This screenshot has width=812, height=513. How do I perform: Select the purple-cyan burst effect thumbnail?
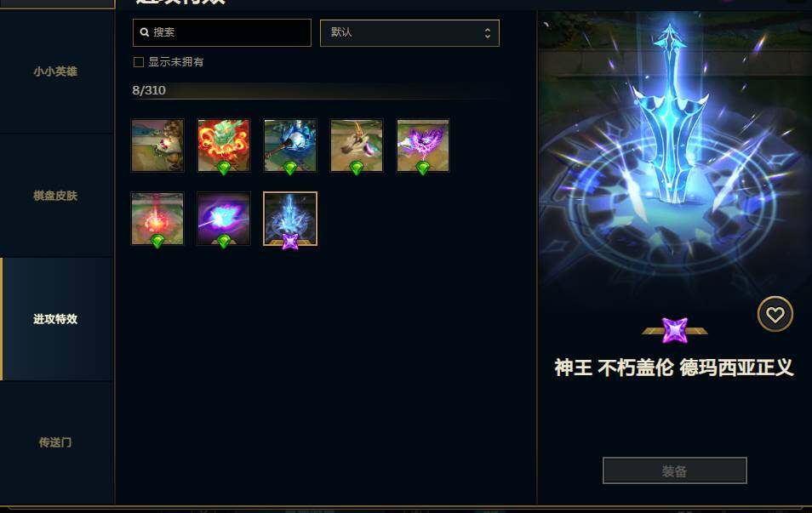coord(224,219)
